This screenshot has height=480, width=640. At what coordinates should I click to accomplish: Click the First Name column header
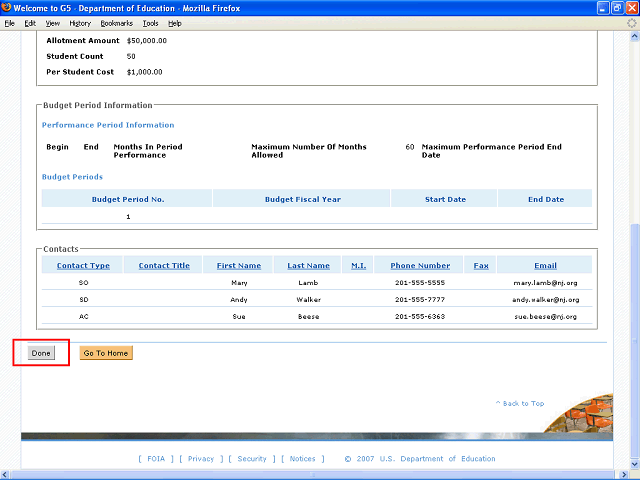pyautogui.click(x=238, y=266)
